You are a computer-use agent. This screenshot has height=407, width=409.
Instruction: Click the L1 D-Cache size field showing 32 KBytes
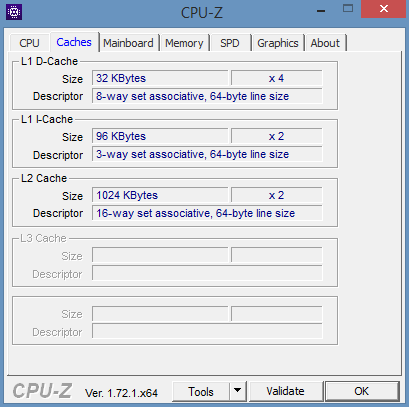160,78
